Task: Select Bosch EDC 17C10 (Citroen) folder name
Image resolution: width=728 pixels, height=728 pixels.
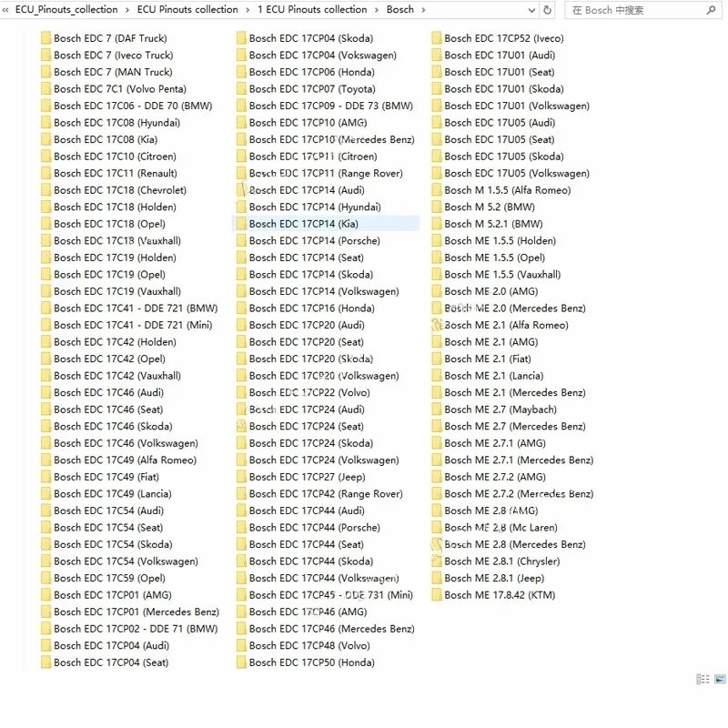Action: [x=115, y=157]
